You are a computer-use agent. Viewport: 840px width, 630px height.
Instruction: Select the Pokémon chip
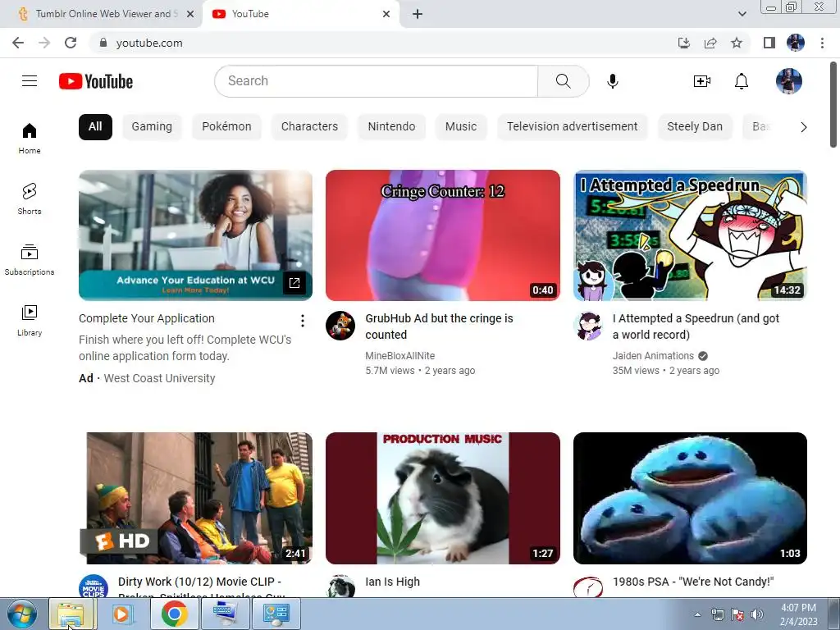coord(226,127)
